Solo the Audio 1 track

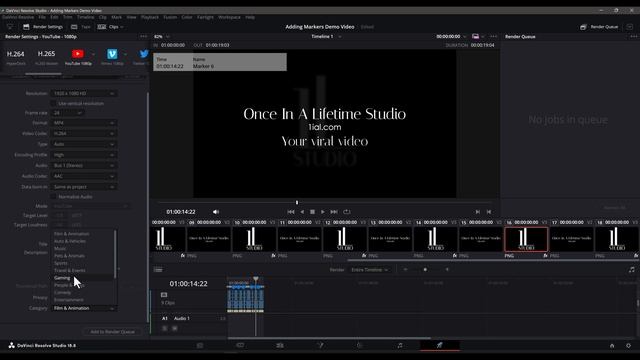(165, 328)
